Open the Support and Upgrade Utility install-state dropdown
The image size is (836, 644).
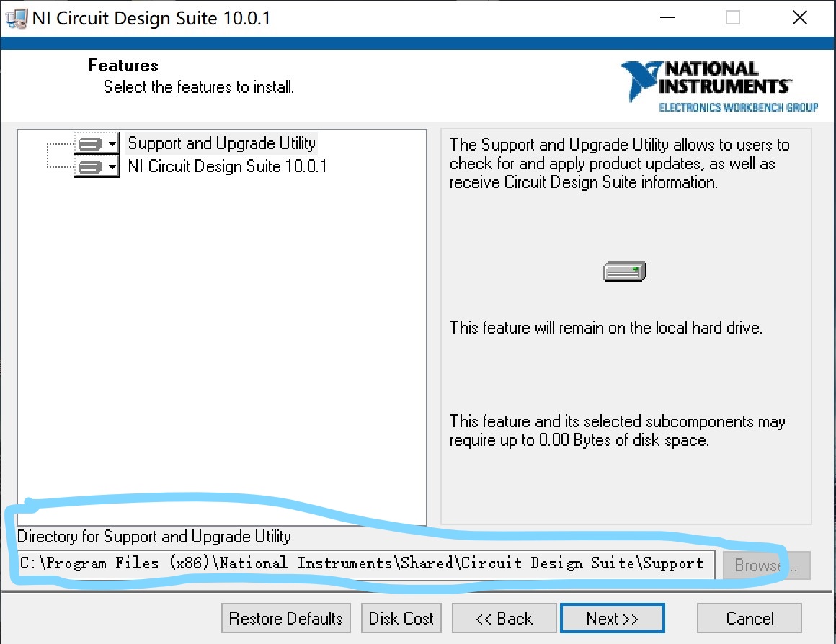click(x=97, y=143)
